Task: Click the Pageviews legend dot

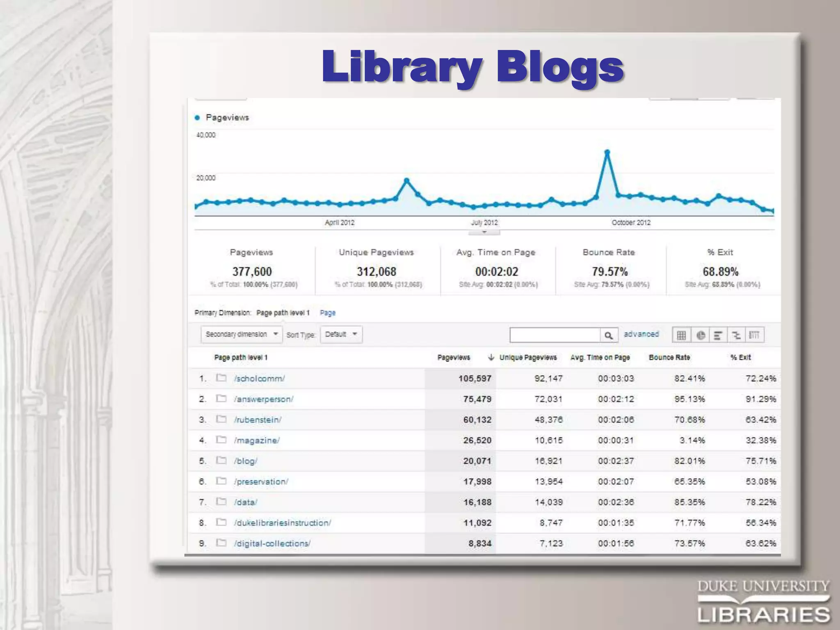Action: pos(197,118)
